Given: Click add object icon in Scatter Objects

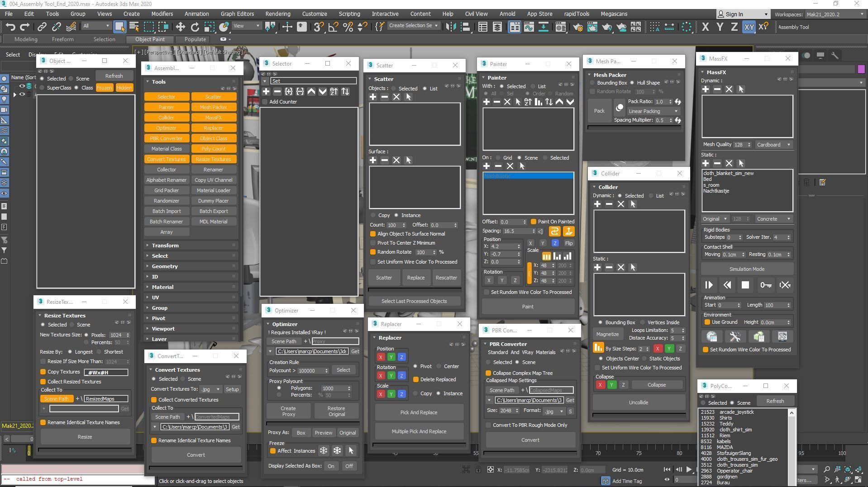Looking at the screenshot, I should (373, 97).
